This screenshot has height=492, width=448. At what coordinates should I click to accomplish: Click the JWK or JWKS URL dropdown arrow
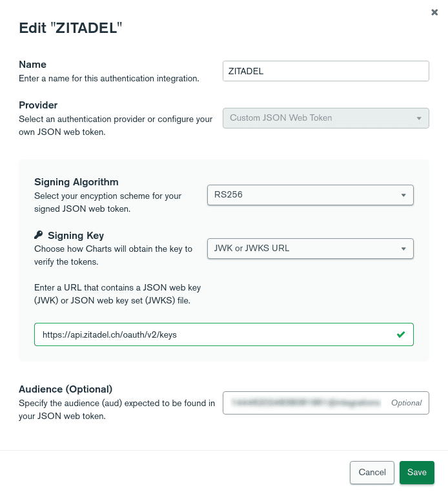[403, 249]
